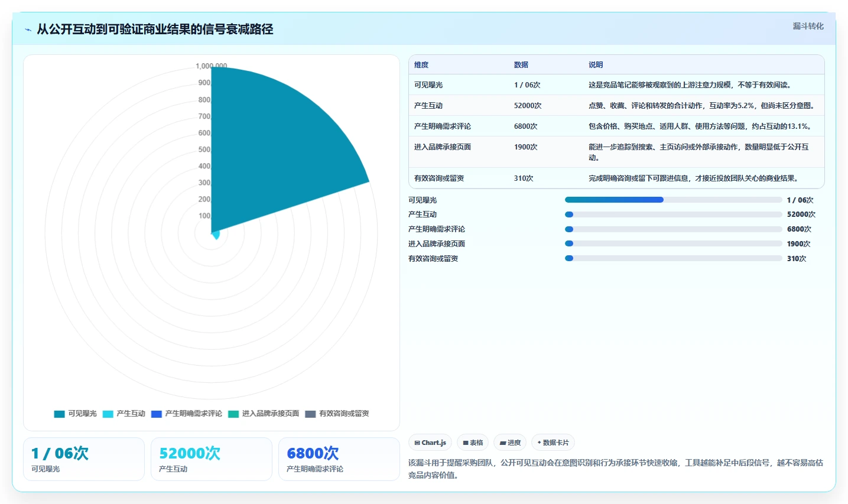Click the 310次 table data cell
This screenshot has height=504, width=848.
tap(524, 178)
